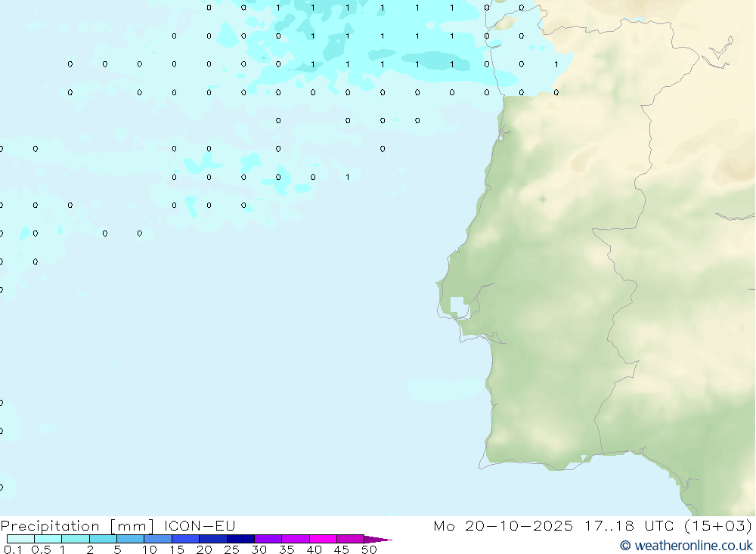Select the 35–40 mm legend swatch

point(295,539)
